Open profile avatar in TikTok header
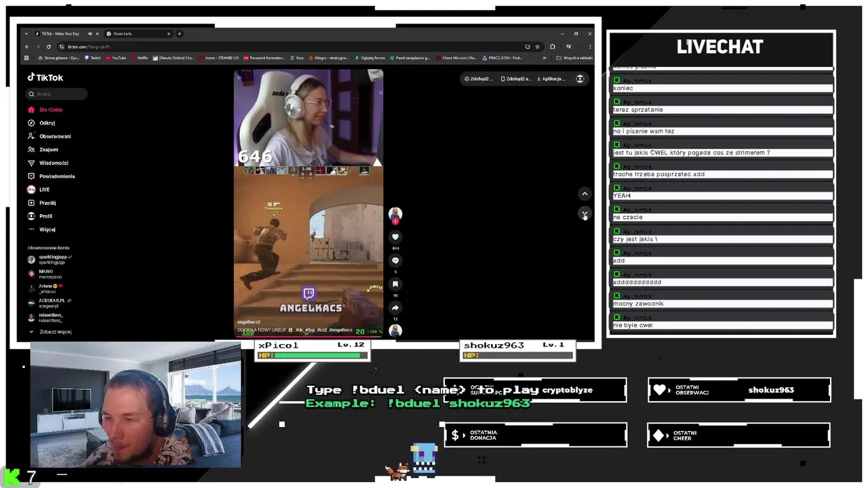 click(580, 79)
